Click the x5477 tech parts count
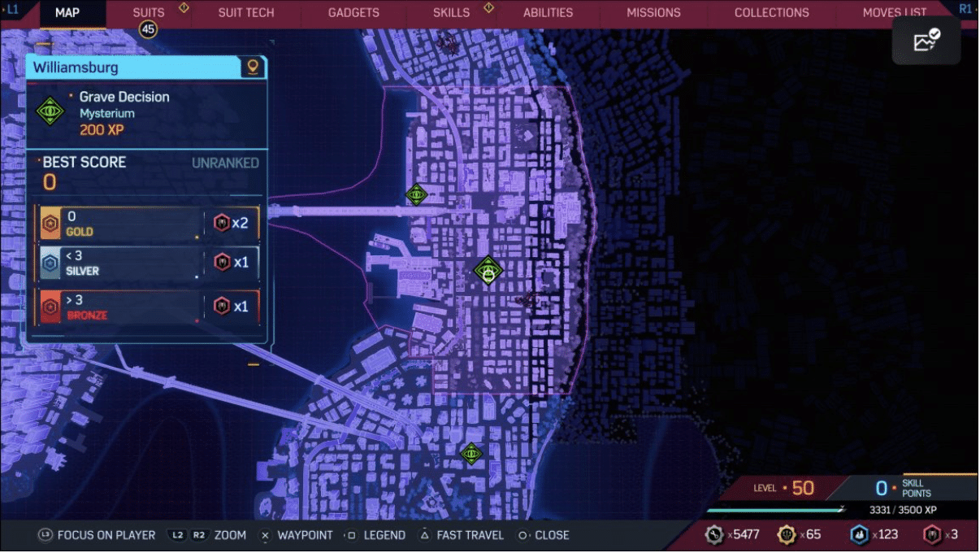This screenshot has width=980, height=553. [743, 534]
